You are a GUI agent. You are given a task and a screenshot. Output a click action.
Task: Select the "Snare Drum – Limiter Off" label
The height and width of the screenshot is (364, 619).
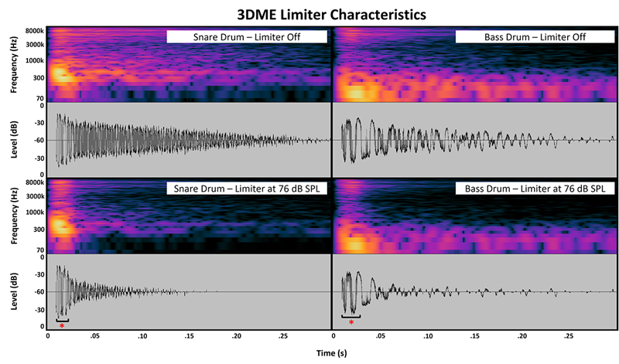point(247,37)
